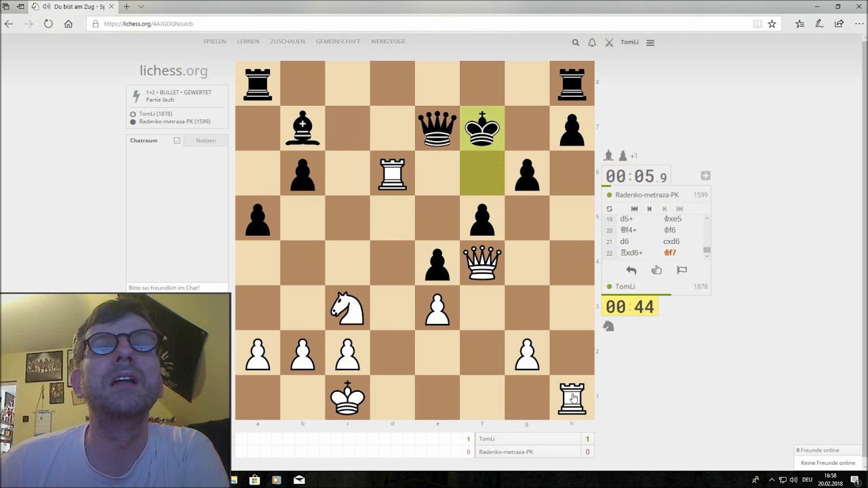Open the SPIELEN menu
This screenshot has height=488, width=868.
pyautogui.click(x=214, y=41)
